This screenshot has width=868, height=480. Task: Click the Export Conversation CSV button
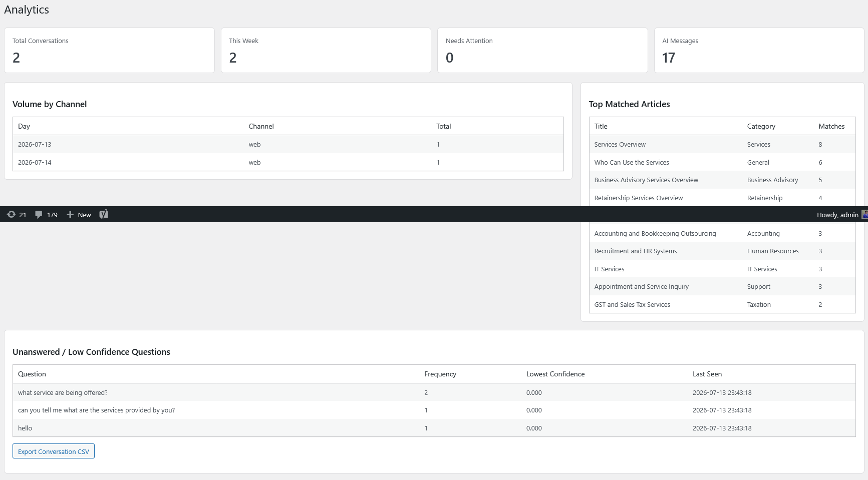(54, 451)
